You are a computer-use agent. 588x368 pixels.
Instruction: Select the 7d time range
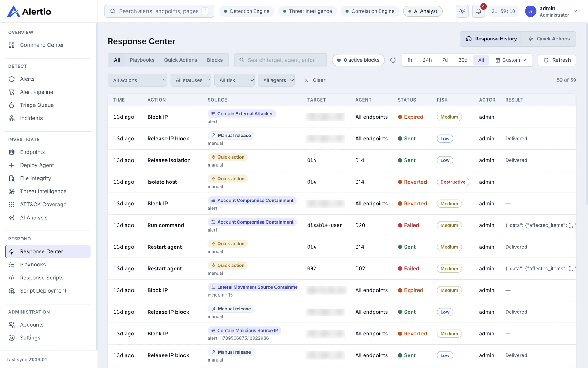[445, 60]
